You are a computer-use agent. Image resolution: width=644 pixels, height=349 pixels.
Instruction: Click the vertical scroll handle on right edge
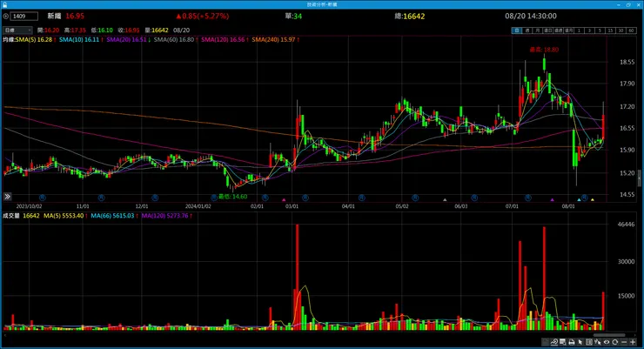pyautogui.click(x=640, y=178)
